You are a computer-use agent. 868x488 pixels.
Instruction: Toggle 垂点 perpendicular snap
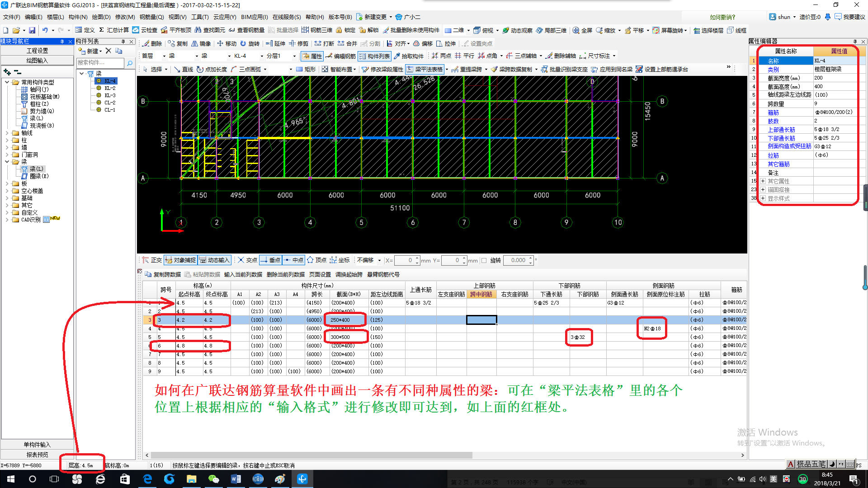(271, 260)
